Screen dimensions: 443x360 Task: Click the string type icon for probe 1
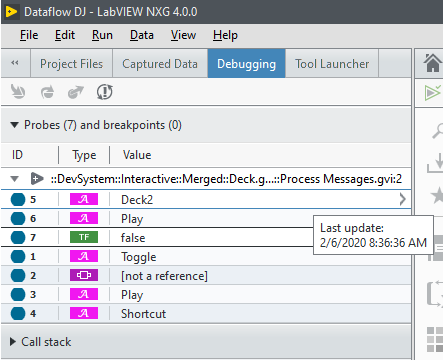[84, 256]
